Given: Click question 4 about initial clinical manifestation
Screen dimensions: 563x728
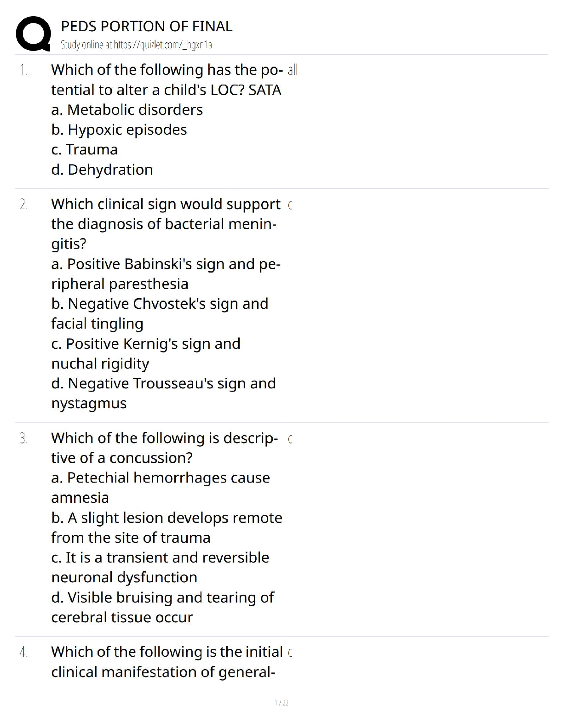Looking at the screenshot, I should pyautogui.click(x=167, y=662).
